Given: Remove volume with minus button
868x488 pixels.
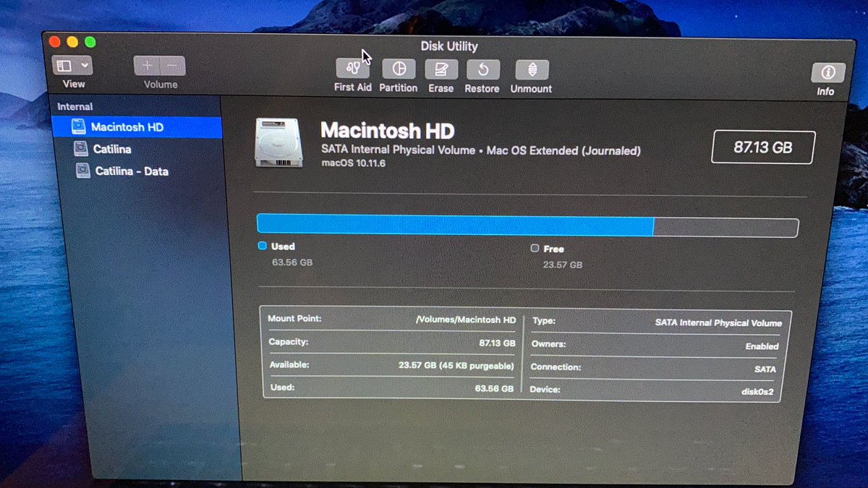Looking at the screenshot, I should [x=173, y=66].
